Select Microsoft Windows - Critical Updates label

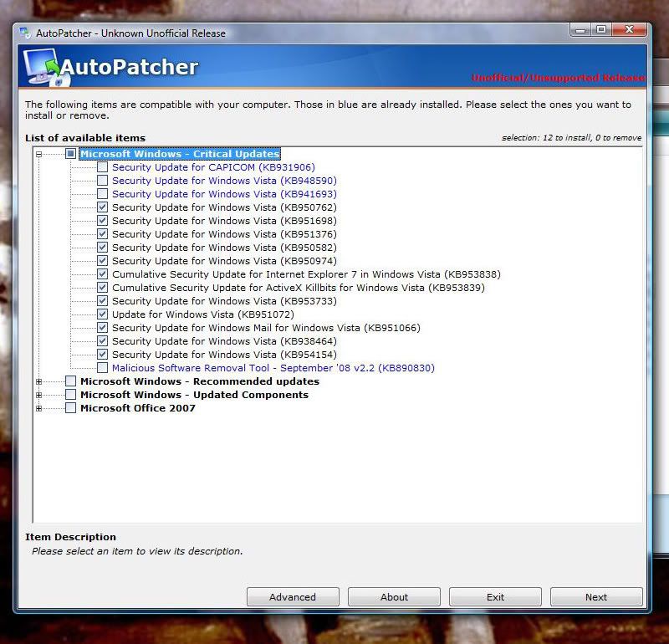pyautogui.click(x=180, y=154)
